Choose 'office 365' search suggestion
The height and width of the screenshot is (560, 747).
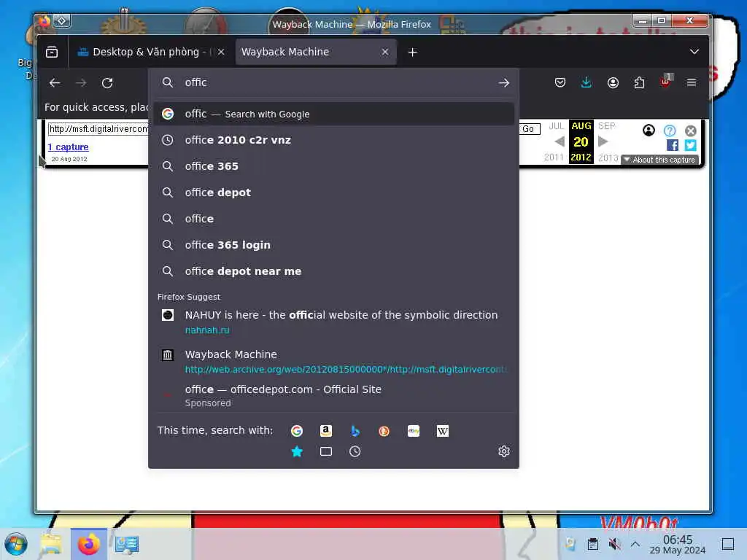pyautogui.click(x=333, y=166)
